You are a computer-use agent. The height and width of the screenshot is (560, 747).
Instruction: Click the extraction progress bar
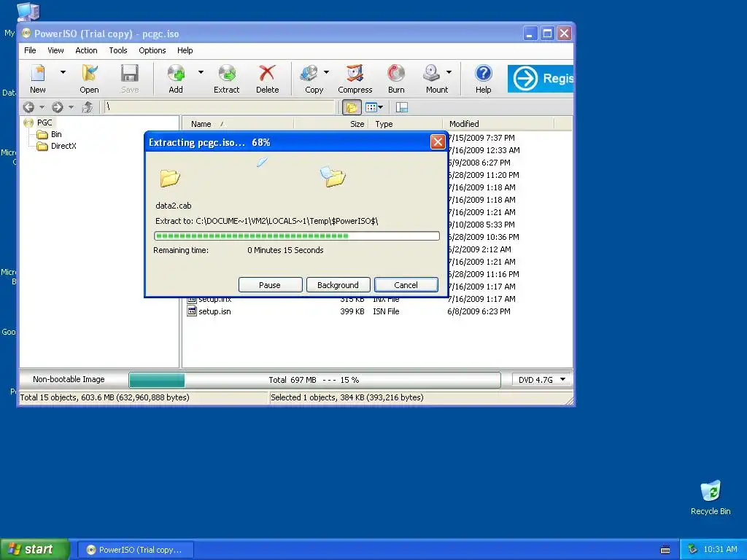(x=296, y=236)
